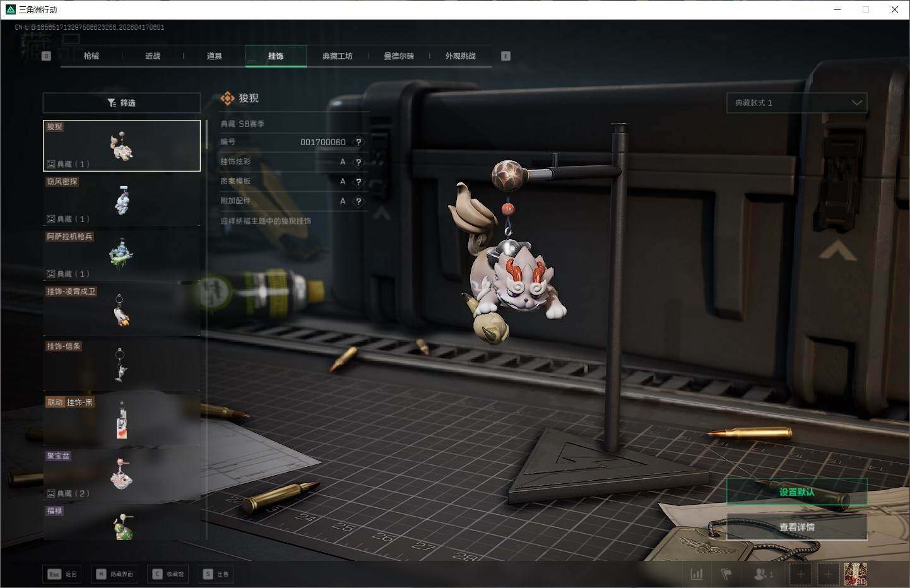Switch to the 典藏工坊 tab
910x588 pixels.
(338, 56)
